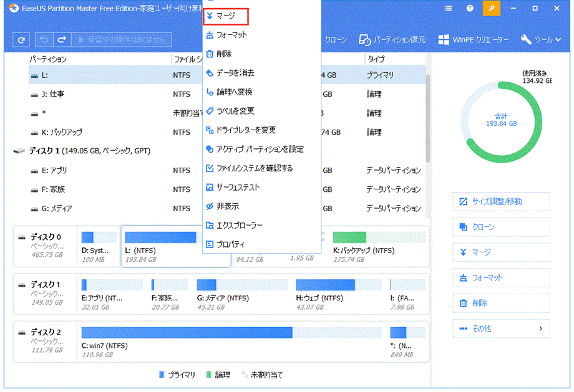574x392 pixels.
Task: Click the refresh icon in toolbar
Action: tap(21, 39)
